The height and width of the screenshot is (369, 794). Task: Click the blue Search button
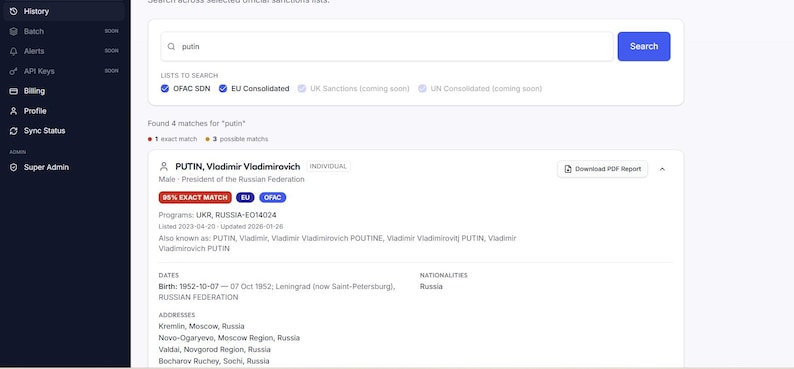644,47
